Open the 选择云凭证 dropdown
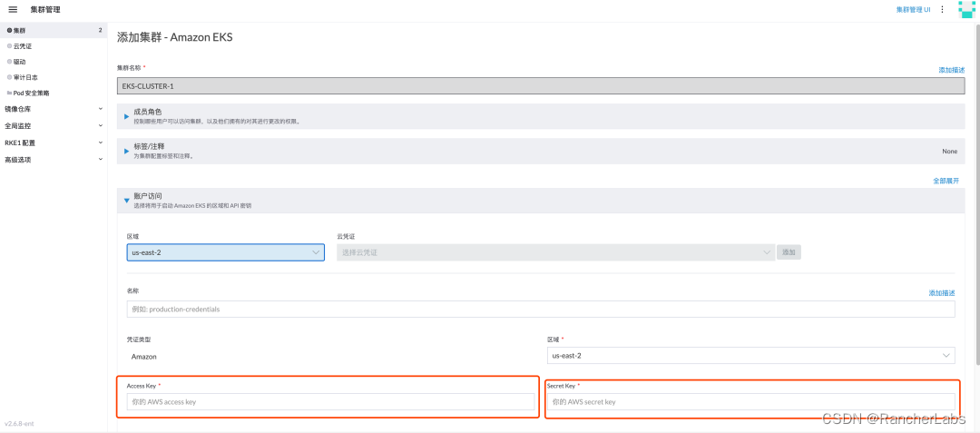The height and width of the screenshot is (433, 980). (x=555, y=252)
